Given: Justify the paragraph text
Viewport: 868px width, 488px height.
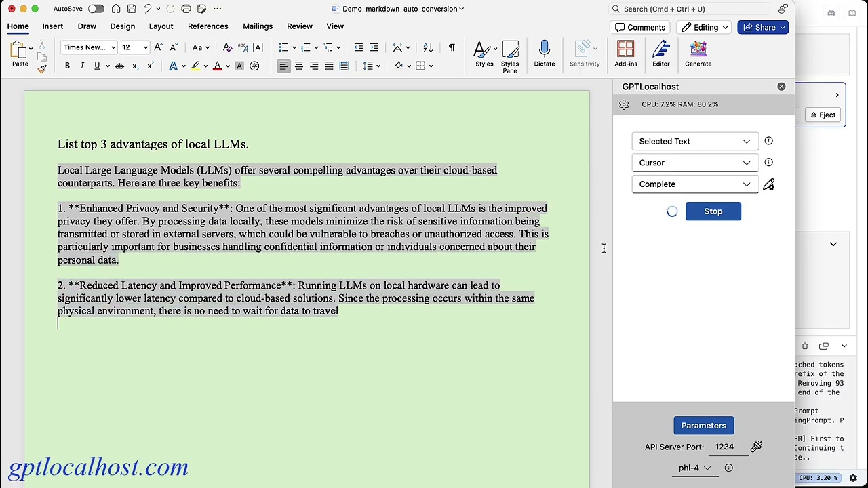Looking at the screenshot, I should (x=329, y=66).
